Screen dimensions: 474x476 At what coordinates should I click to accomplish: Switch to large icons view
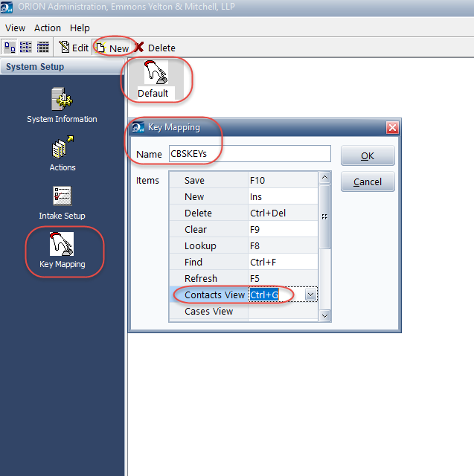coord(10,47)
